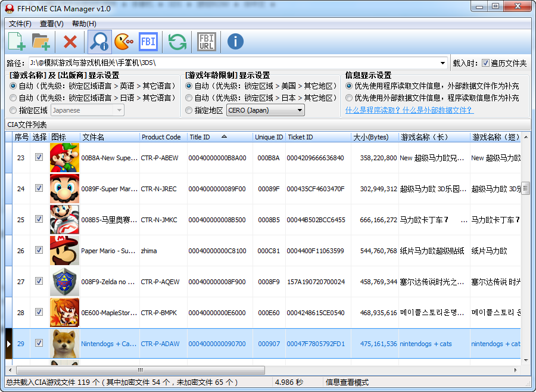Click the MapleStory game icon

pyautogui.click(x=64, y=312)
